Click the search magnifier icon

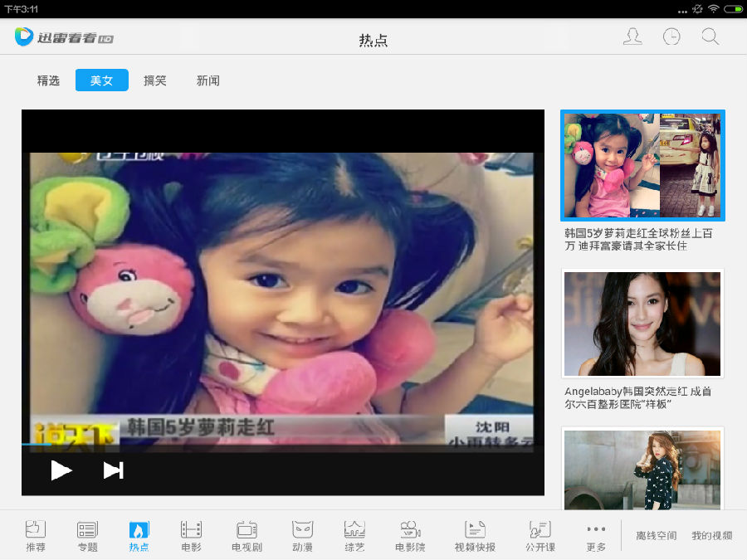click(x=710, y=37)
